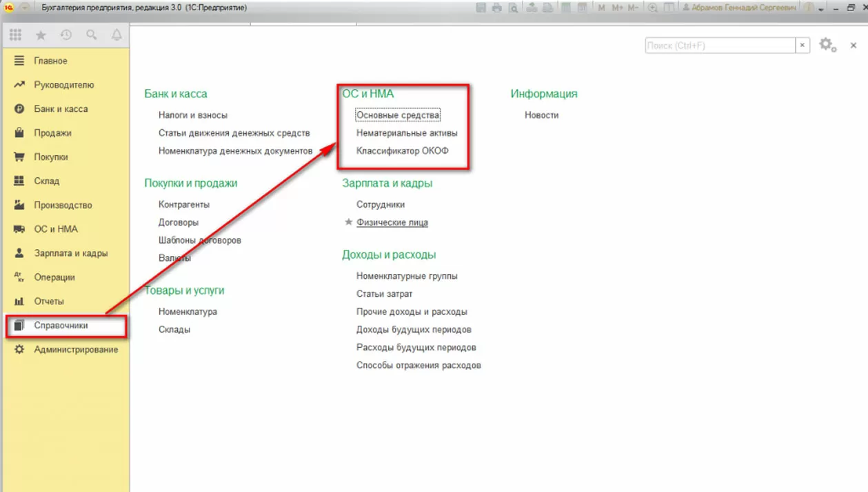Open Договоры link

click(x=179, y=223)
